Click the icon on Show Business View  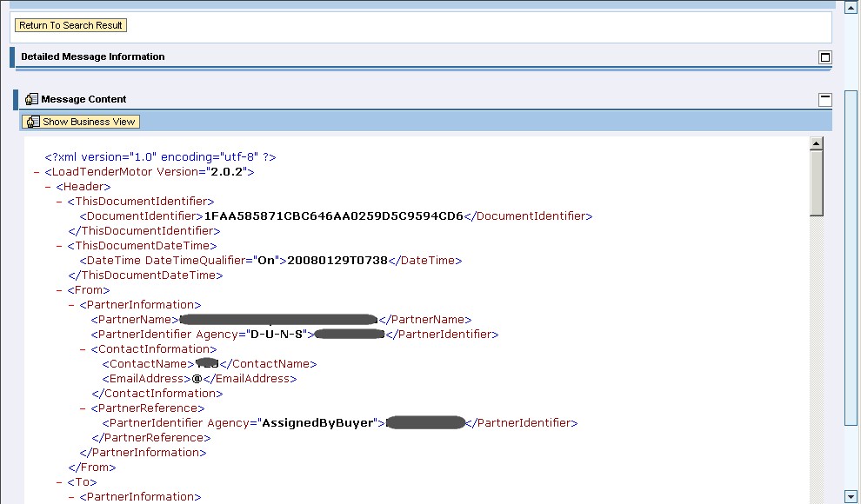32,122
